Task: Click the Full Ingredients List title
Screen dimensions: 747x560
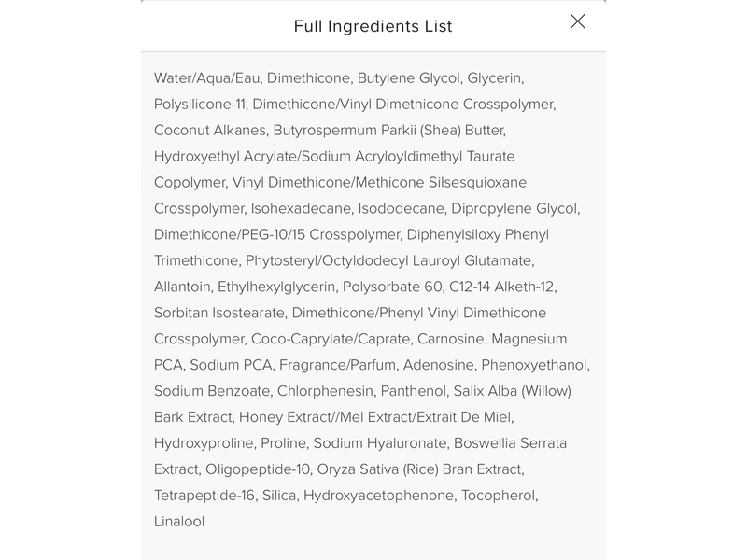Action: 373,25
